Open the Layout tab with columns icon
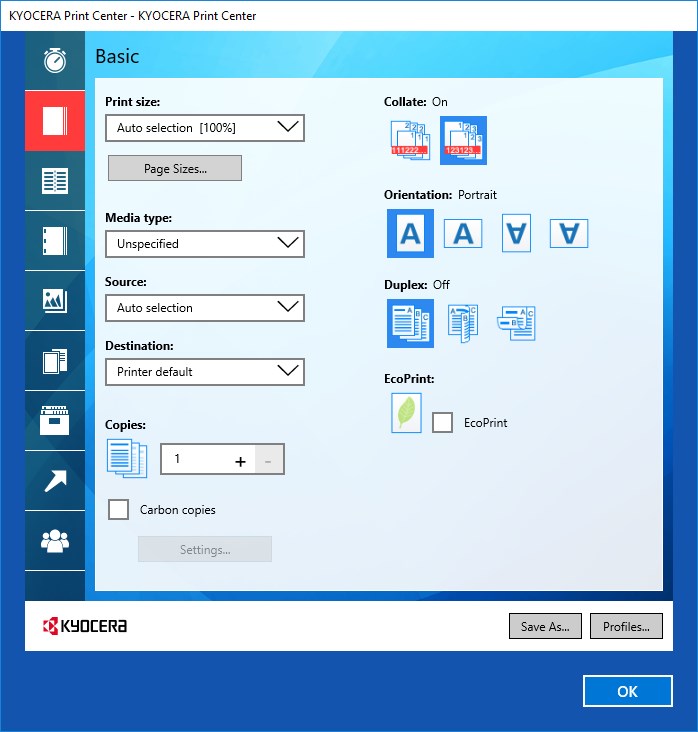 55,181
